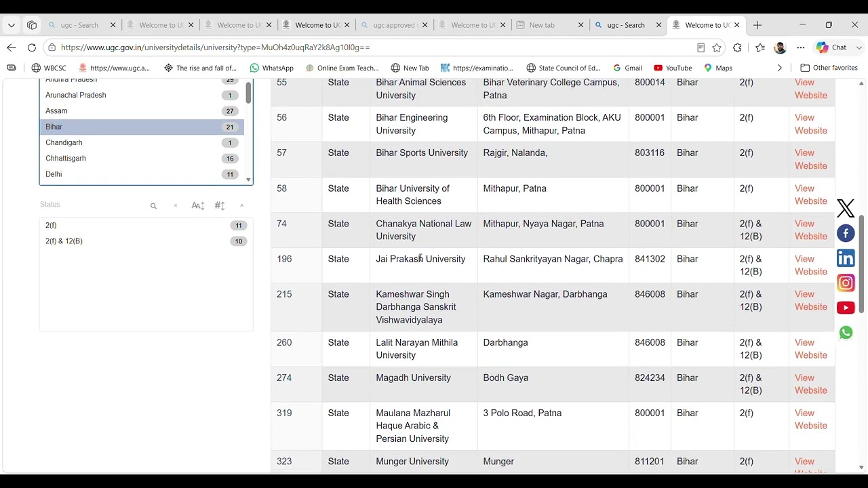Select Chhattisgarh in the state filter list
The width and height of the screenshot is (868, 488).
coord(142,159)
